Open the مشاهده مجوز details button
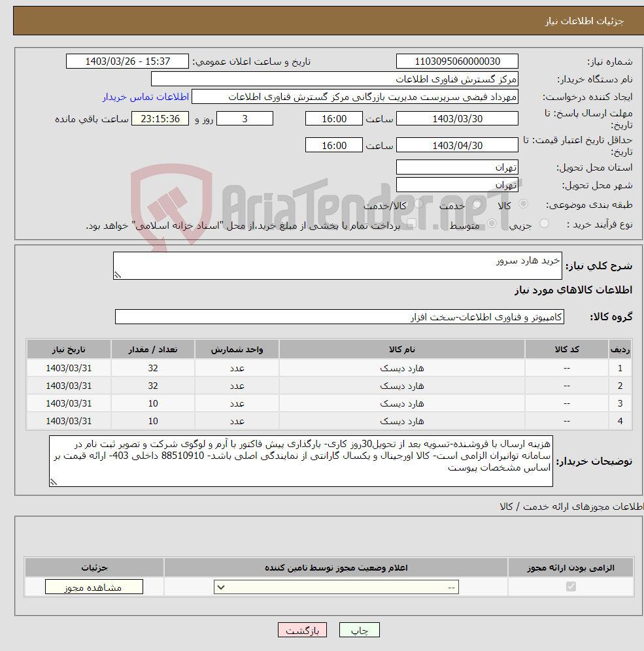644x651 pixels. (94, 587)
